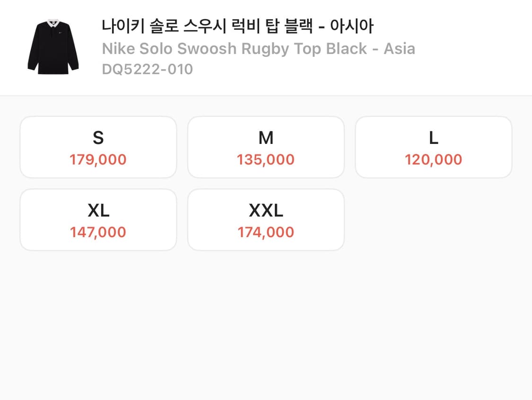Click the S size label text
532x400 pixels.
point(98,138)
